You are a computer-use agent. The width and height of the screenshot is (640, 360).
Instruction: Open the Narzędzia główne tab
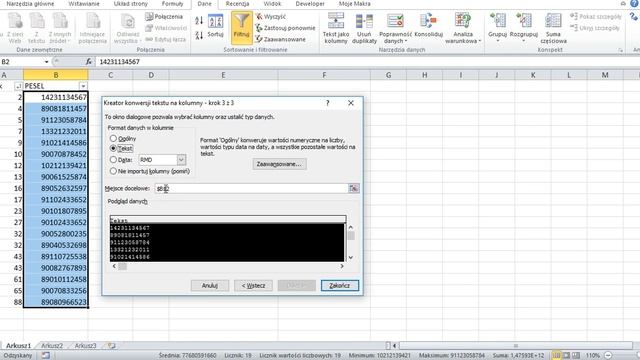click(x=30, y=4)
